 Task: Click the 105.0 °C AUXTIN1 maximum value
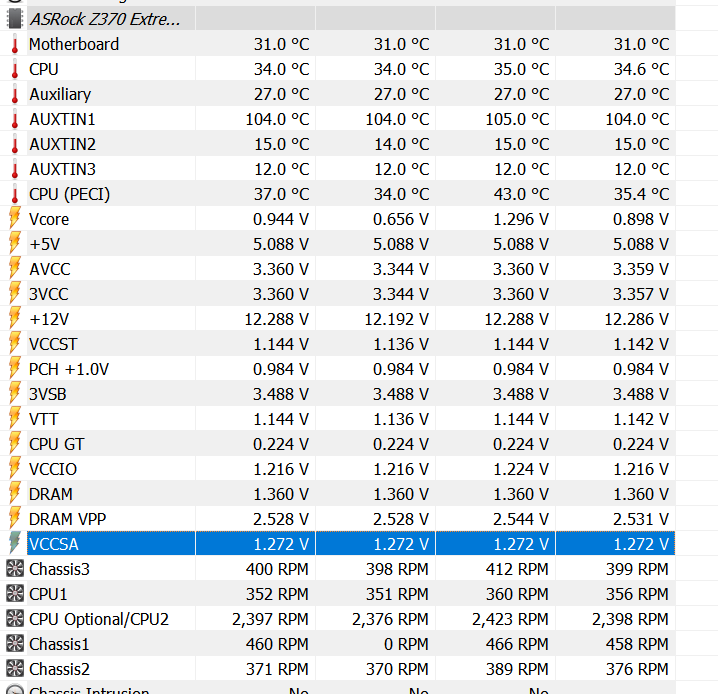(517, 119)
